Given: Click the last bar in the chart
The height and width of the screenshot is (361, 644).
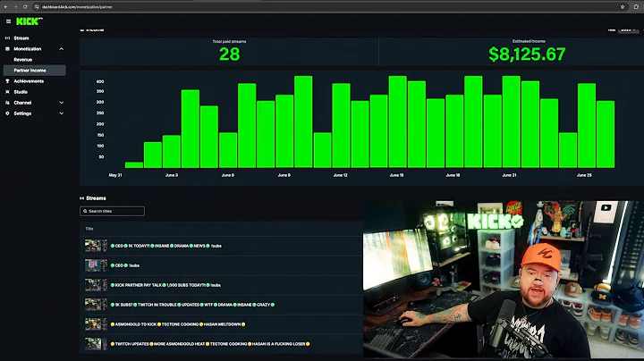Looking at the screenshot, I should 606,134.
